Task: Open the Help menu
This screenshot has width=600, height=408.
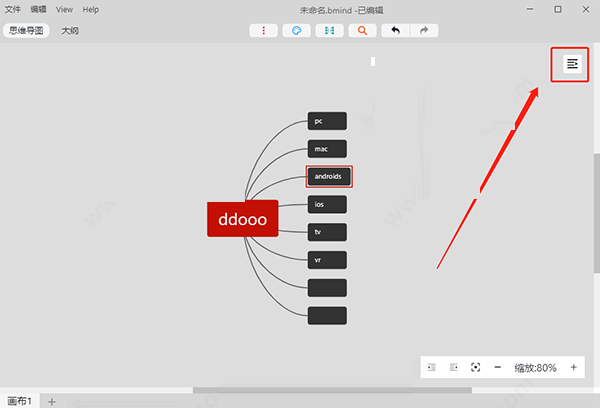Action: pos(91,10)
